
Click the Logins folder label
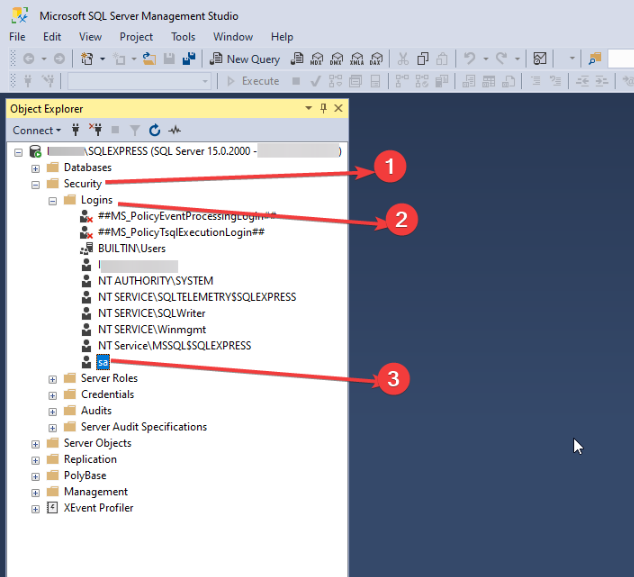(97, 200)
